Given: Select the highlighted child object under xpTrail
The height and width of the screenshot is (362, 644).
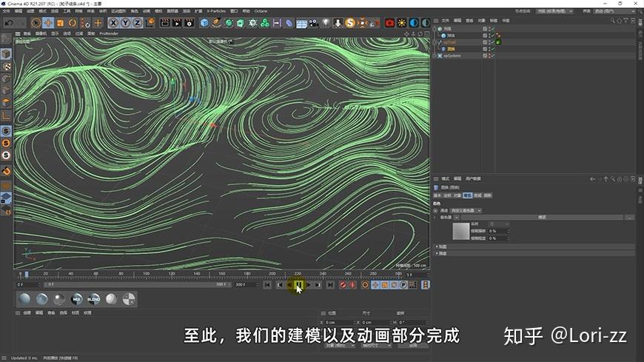Looking at the screenshot, I should pyautogui.click(x=451, y=49).
